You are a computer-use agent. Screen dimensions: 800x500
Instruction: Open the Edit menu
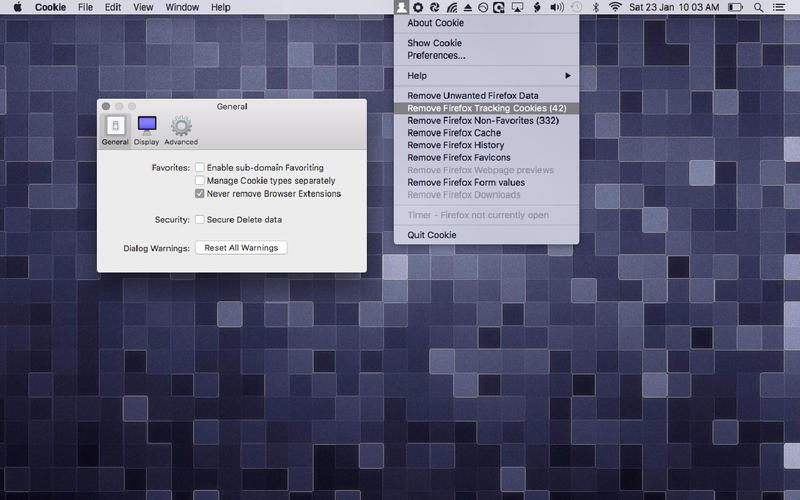(x=113, y=7)
